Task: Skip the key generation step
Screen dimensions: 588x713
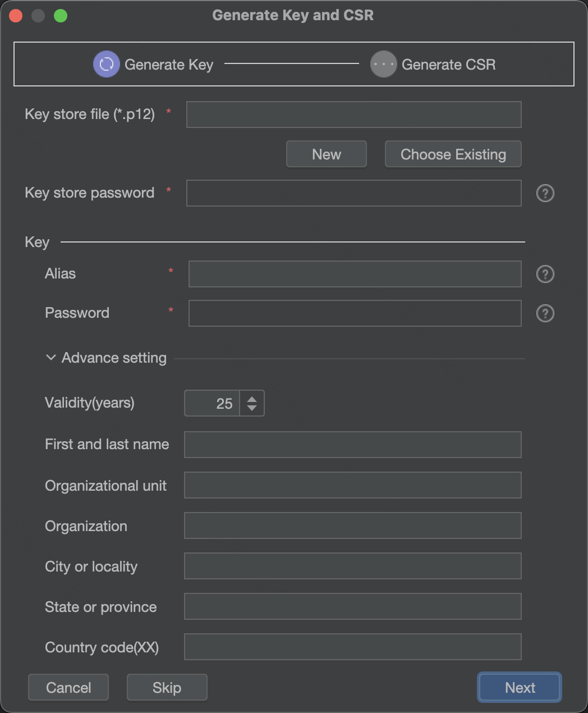Action: click(x=167, y=688)
